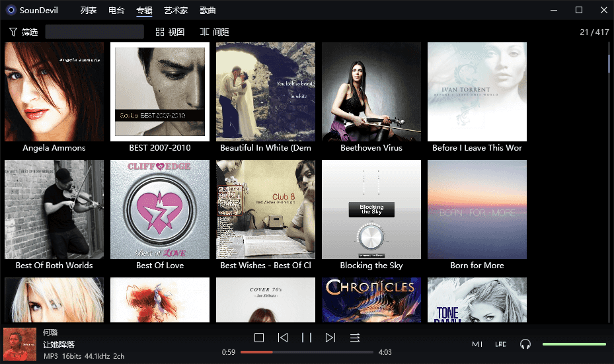Open the Beautiful In White album cover
The width and height of the screenshot is (614, 364).
tap(266, 92)
